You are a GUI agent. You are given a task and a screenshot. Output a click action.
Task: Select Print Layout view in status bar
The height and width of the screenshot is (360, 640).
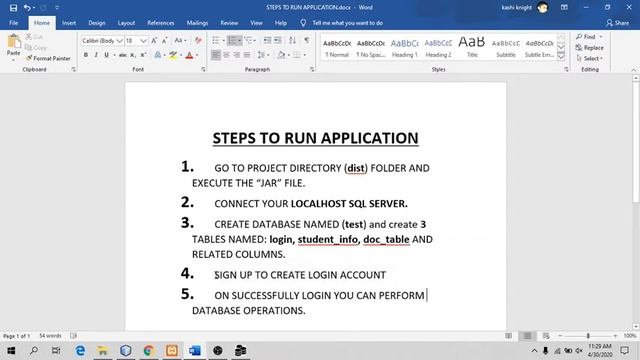tap(527, 336)
